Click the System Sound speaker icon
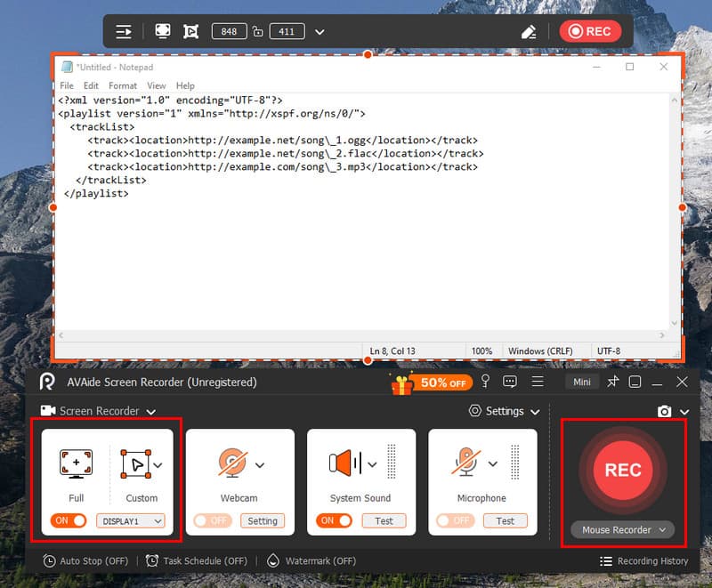 344,463
